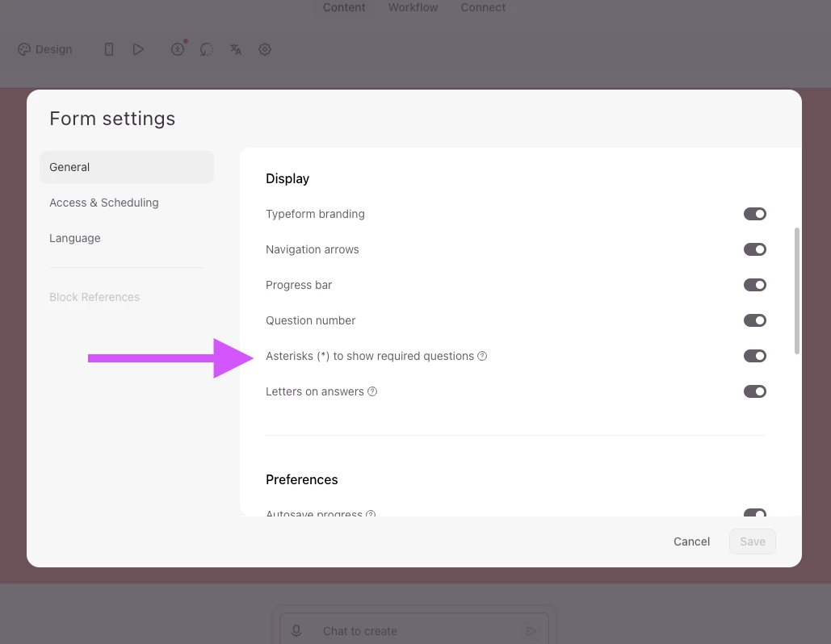Open Block References section

(94, 297)
